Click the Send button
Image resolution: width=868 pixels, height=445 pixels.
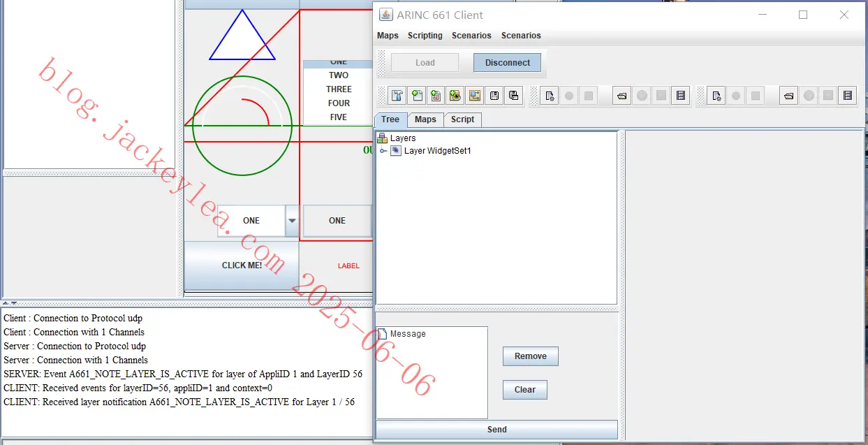[497, 430]
